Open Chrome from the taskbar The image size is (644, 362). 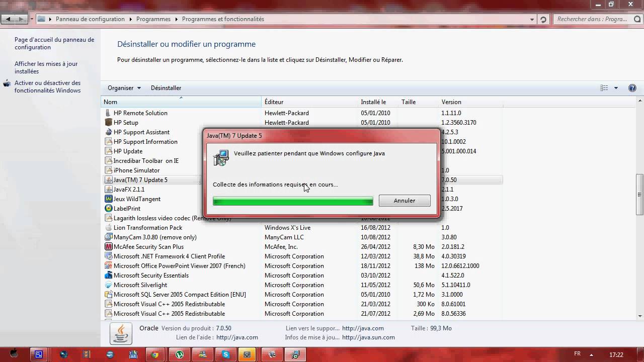155,354
